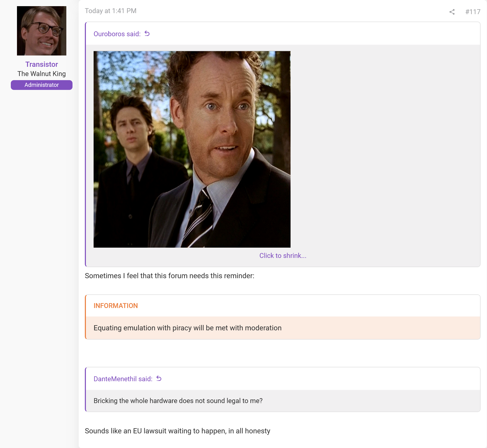
Task: Collapse quote with Click to shrink
Action: click(283, 256)
